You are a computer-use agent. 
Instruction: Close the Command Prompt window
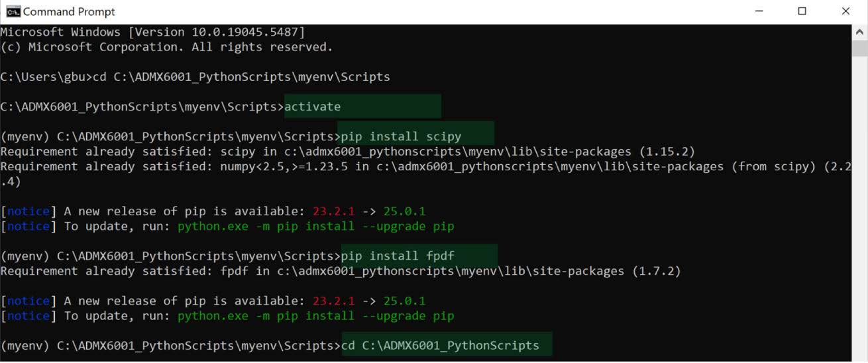845,11
